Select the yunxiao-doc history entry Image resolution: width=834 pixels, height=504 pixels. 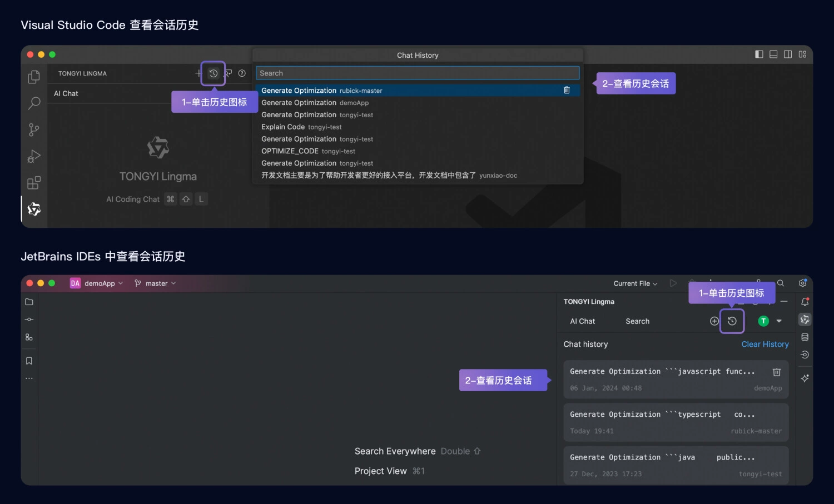click(418, 175)
